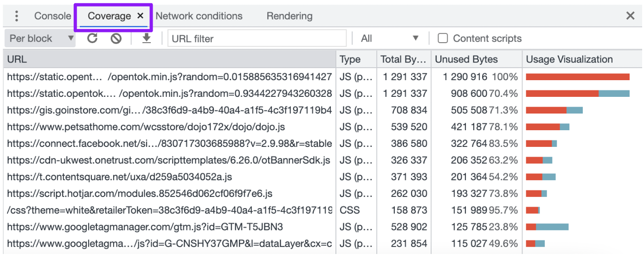Switch to the Network conditions tab
The height and width of the screenshot is (266, 644).
pos(199,16)
